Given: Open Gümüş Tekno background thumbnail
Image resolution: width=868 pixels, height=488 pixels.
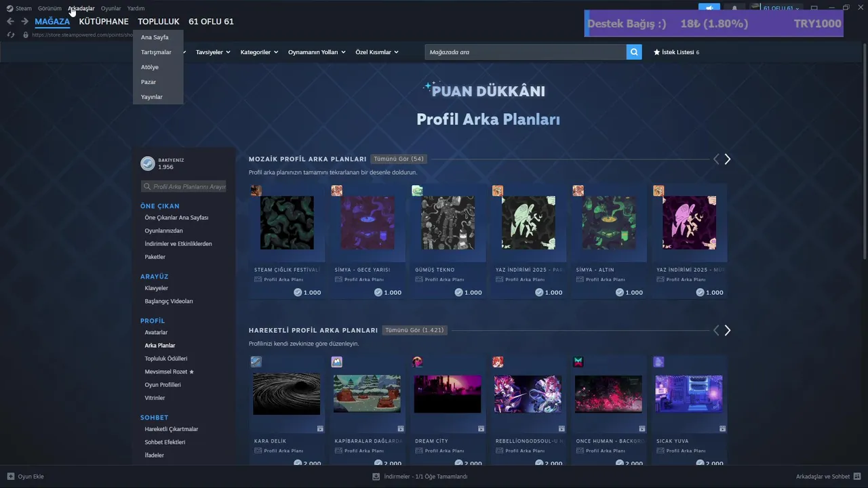Looking at the screenshot, I should [x=448, y=223].
